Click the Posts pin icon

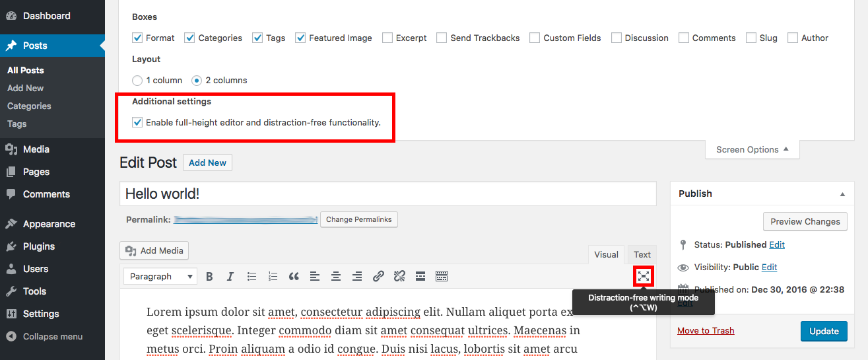coord(11,46)
